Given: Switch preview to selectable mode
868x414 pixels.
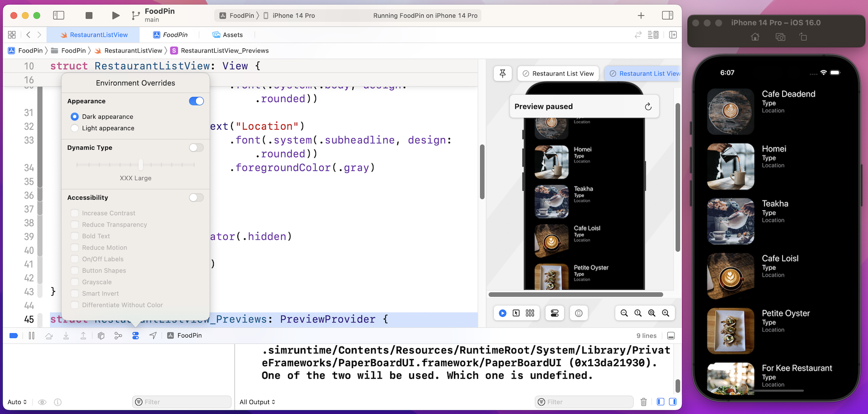Looking at the screenshot, I should (517, 313).
